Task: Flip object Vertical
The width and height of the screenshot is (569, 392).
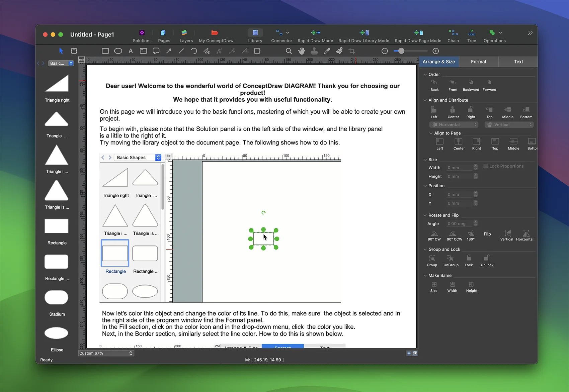Action: (x=507, y=235)
